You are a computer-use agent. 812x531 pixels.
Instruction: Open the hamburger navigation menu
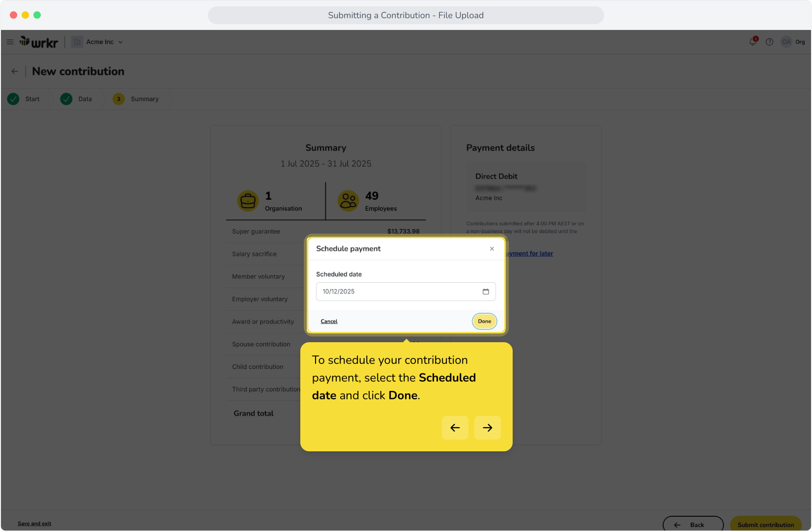(x=10, y=42)
